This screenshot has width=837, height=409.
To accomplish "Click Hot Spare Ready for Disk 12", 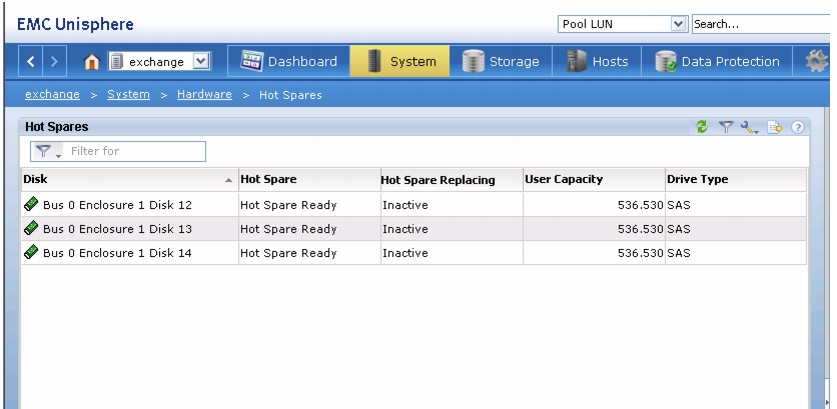I will [288, 205].
